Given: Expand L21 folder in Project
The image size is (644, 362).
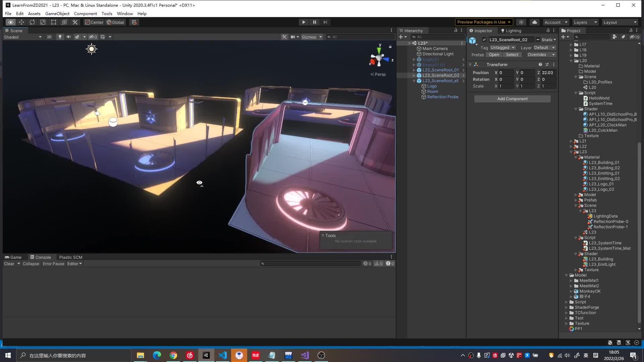Looking at the screenshot, I should 571,141.
